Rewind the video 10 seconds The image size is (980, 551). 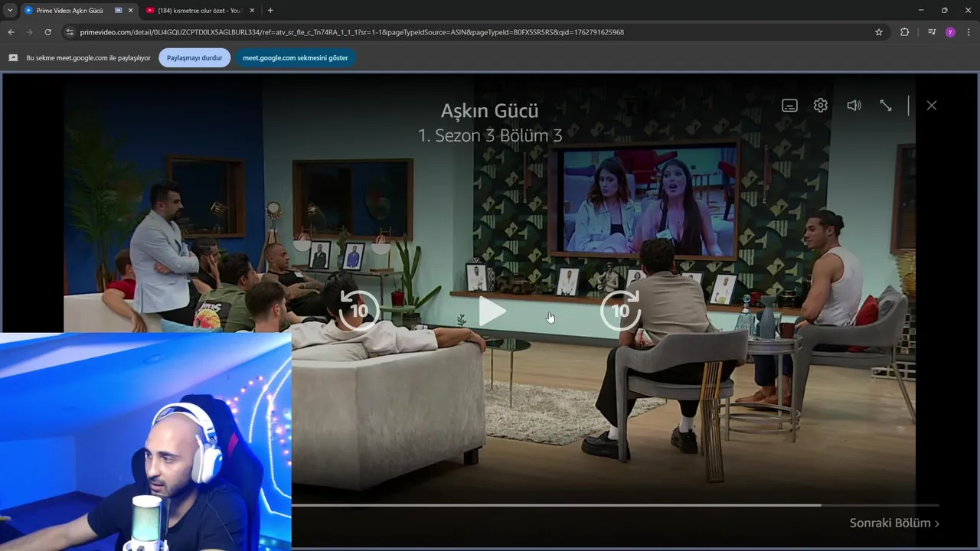(359, 310)
